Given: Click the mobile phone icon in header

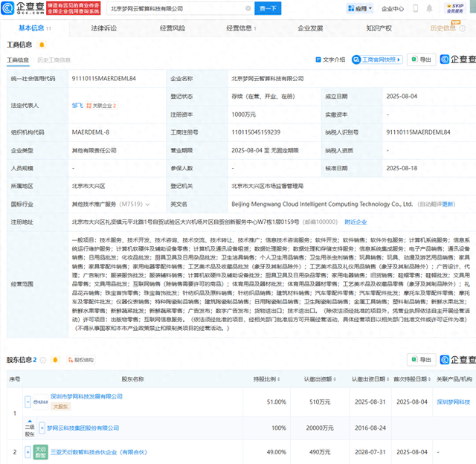Looking at the screenshot, I should pos(416,8).
